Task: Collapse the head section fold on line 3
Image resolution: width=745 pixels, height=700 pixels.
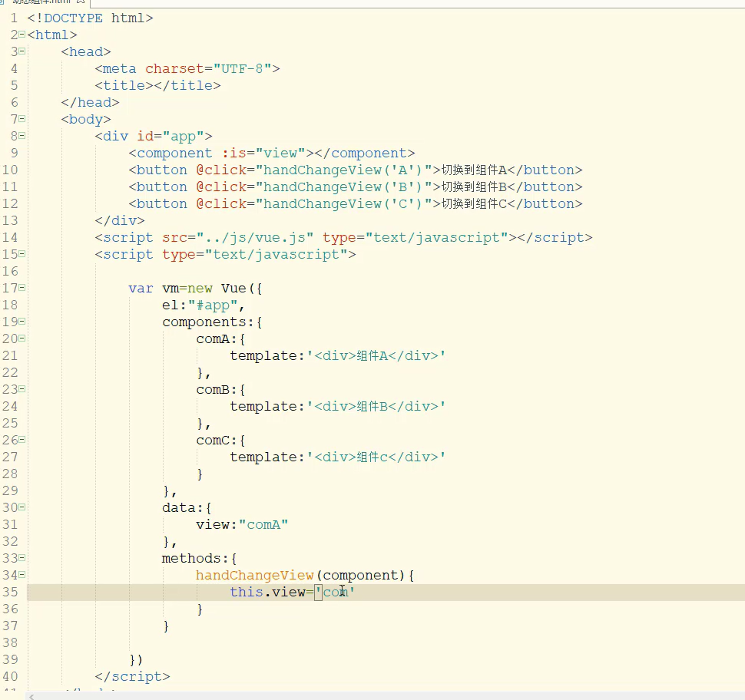Action: 22,51
